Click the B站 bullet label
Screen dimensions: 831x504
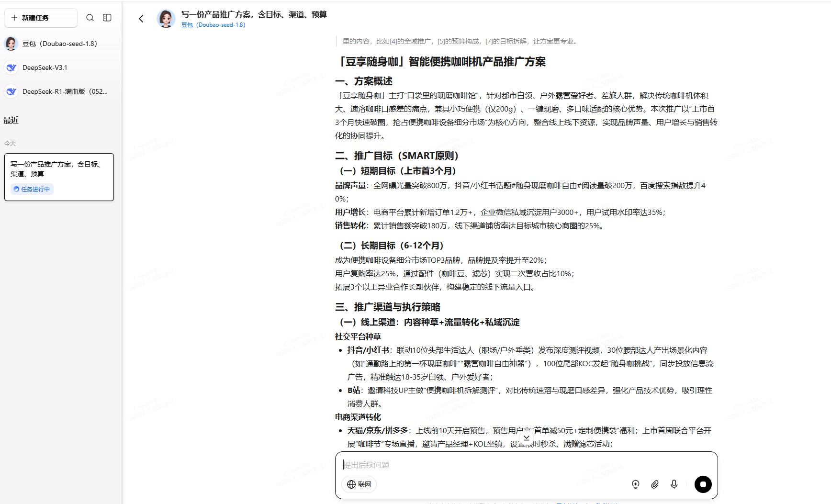(x=354, y=390)
